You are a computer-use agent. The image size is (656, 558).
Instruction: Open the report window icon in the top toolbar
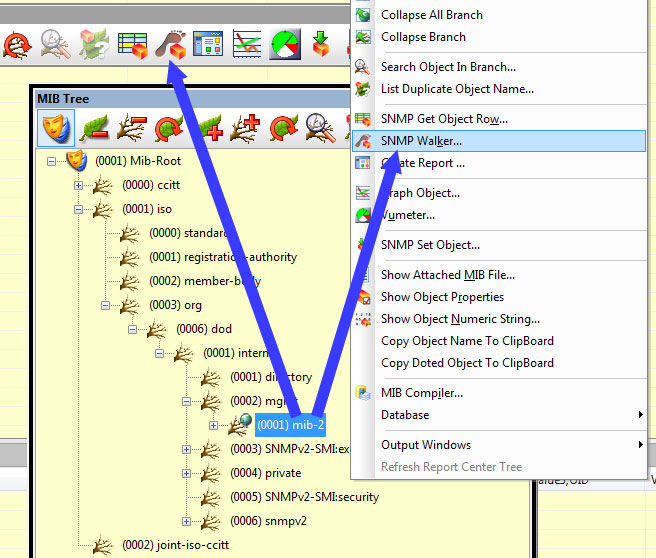(x=208, y=44)
